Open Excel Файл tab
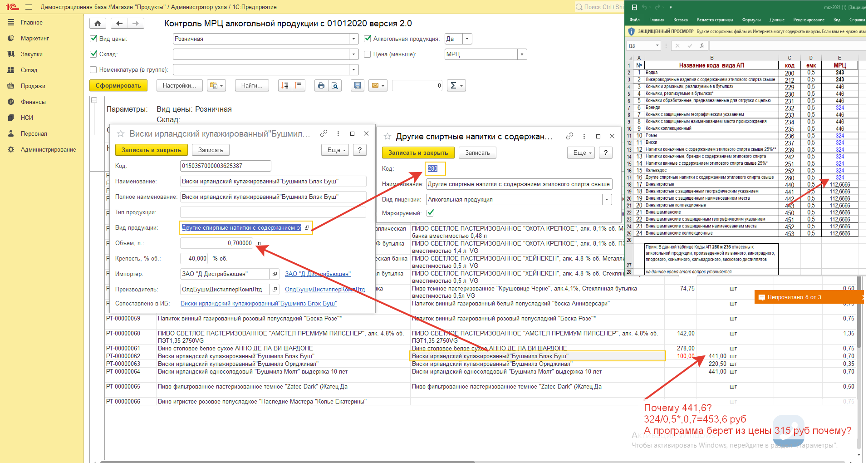The width and height of the screenshot is (868, 463). [x=635, y=20]
